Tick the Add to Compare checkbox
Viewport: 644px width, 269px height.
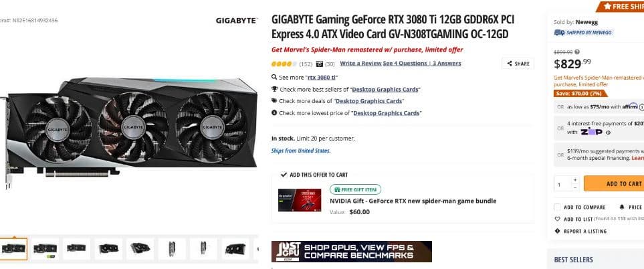coord(557,207)
